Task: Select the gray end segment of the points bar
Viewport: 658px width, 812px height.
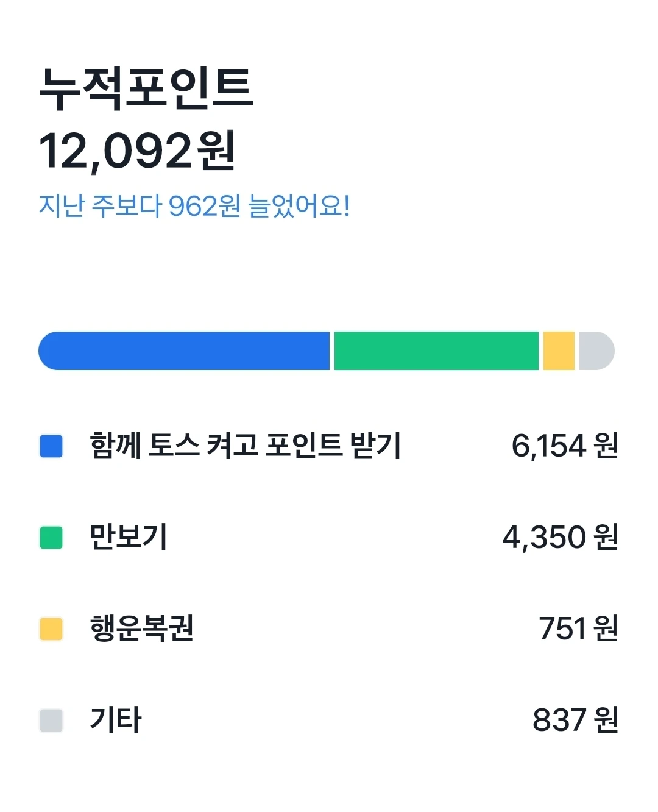Action: (x=596, y=351)
